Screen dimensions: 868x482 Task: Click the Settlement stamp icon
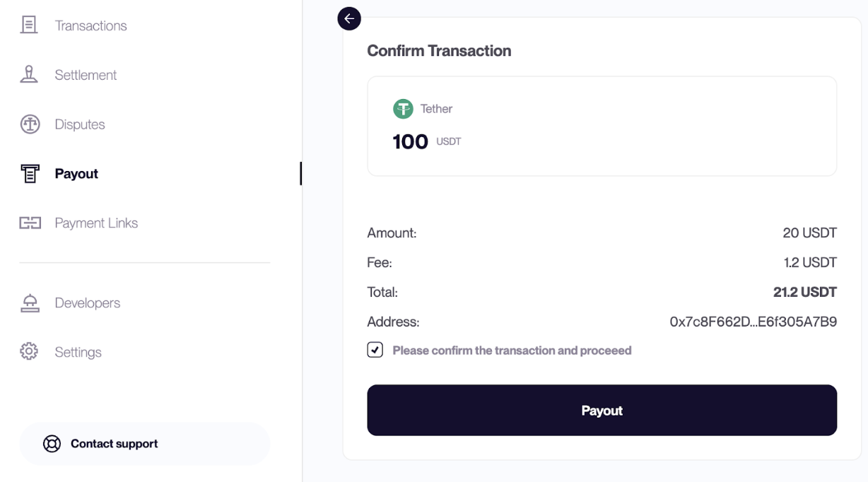pos(29,75)
